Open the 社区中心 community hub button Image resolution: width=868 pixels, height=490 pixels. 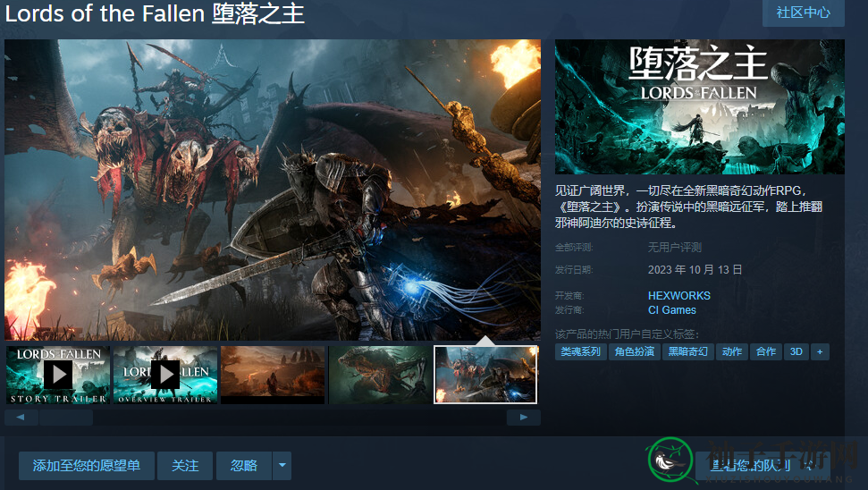tap(804, 13)
